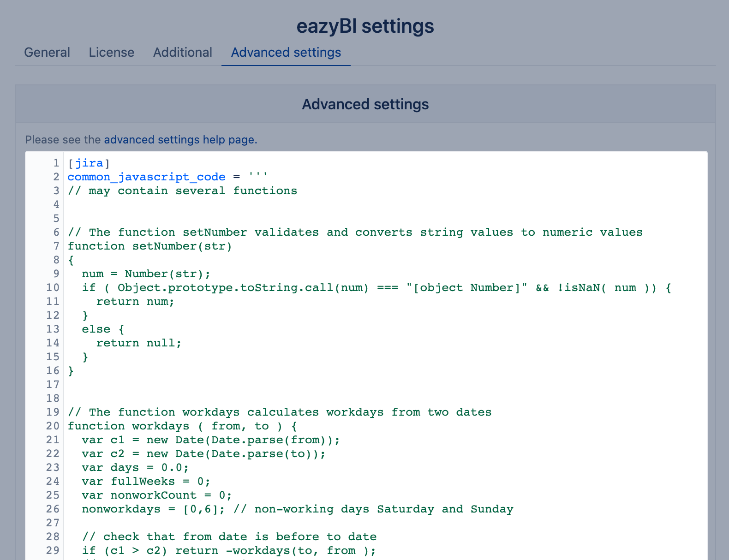The height and width of the screenshot is (560, 729).
Task: Open the License tab
Action: pos(111,53)
